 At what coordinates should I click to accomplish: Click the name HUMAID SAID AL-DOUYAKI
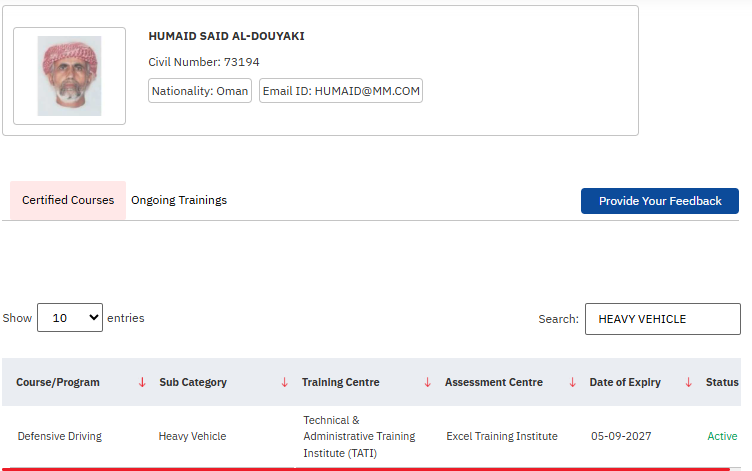coord(226,36)
